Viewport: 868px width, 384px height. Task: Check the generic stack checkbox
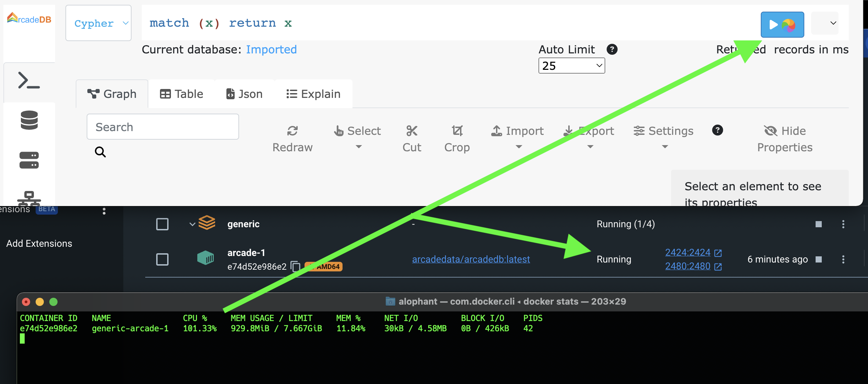pos(162,224)
